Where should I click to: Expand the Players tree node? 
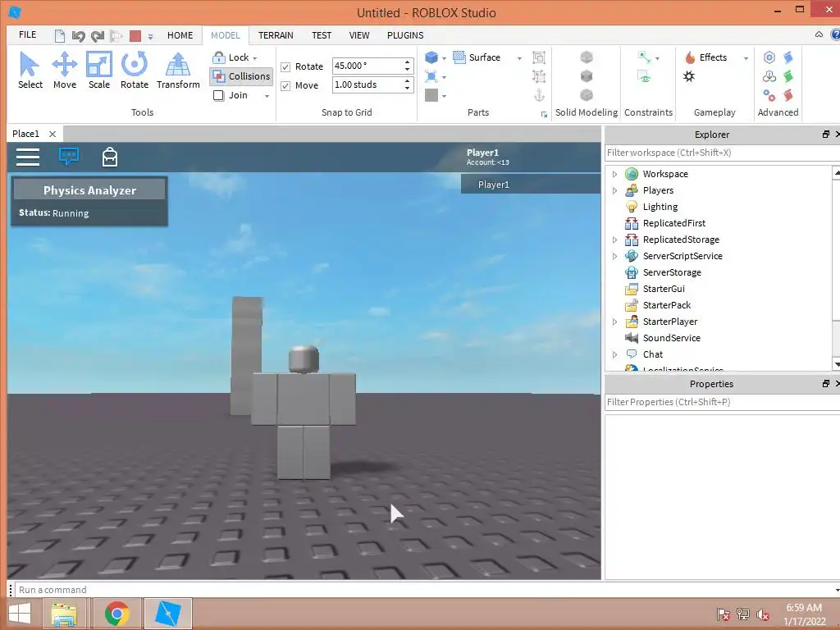point(615,190)
